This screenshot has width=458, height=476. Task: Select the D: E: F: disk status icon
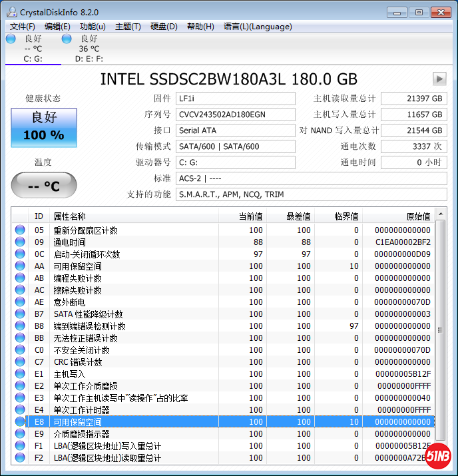tap(67, 39)
